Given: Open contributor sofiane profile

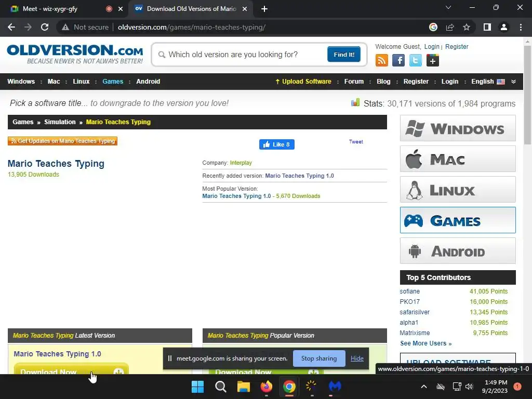Looking at the screenshot, I should coord(409,291).
